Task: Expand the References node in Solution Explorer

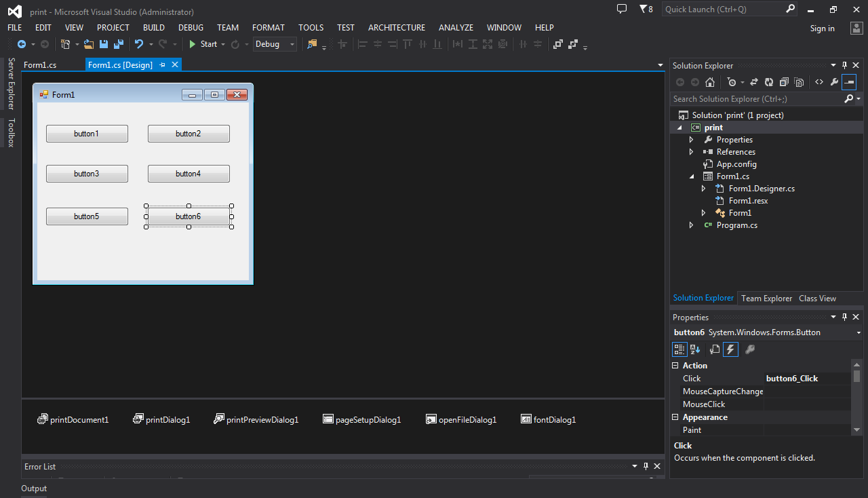Action: [691, 152]
